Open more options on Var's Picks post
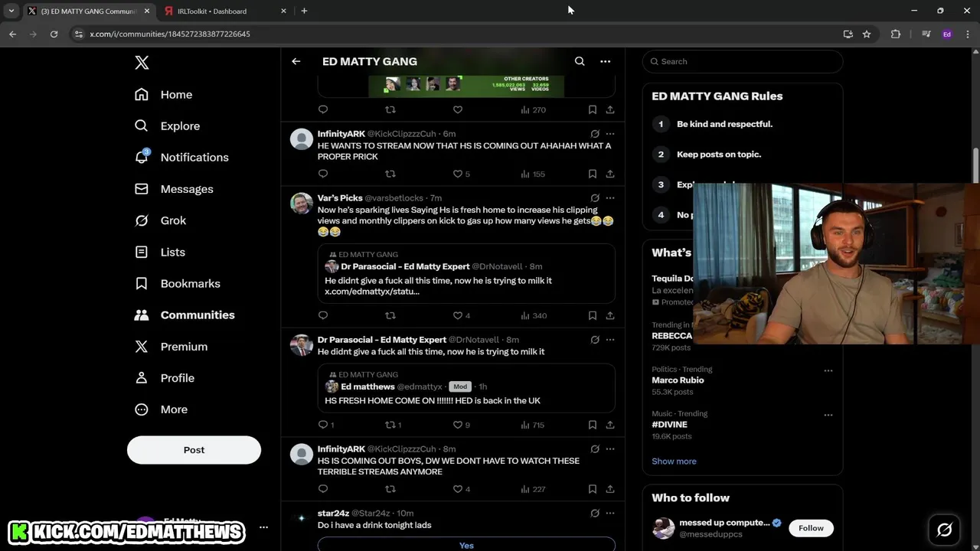Image resolution: width=980 pixels, height=551 pixels. click(610, 198)
